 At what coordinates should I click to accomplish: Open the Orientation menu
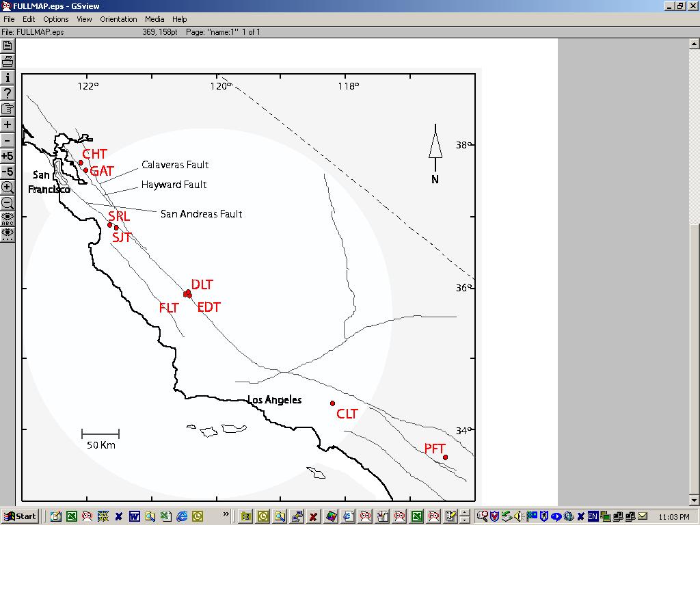click(118, 19)
